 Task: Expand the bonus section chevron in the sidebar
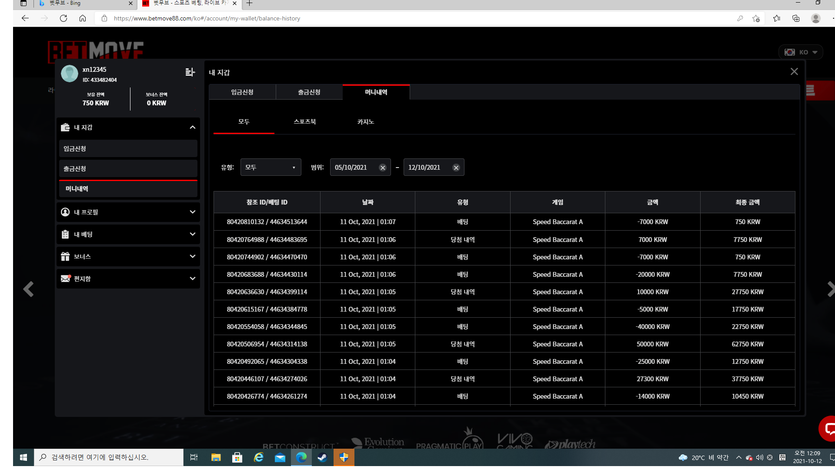[x=192, y=257]
